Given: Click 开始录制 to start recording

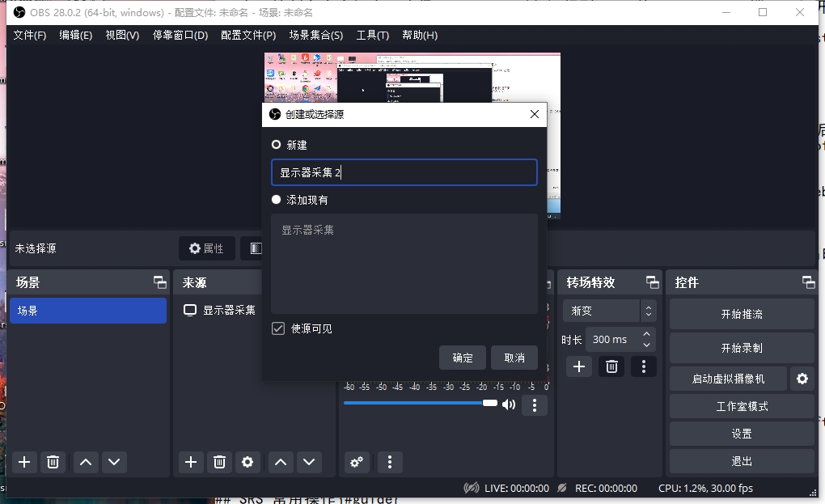Looking at the screenshot, I should 741,348.
